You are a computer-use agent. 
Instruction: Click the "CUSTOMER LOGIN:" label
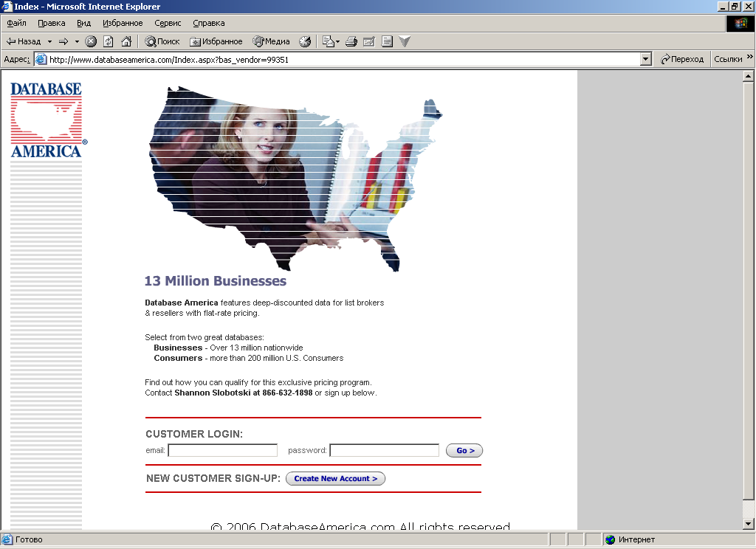coord(194,434)
